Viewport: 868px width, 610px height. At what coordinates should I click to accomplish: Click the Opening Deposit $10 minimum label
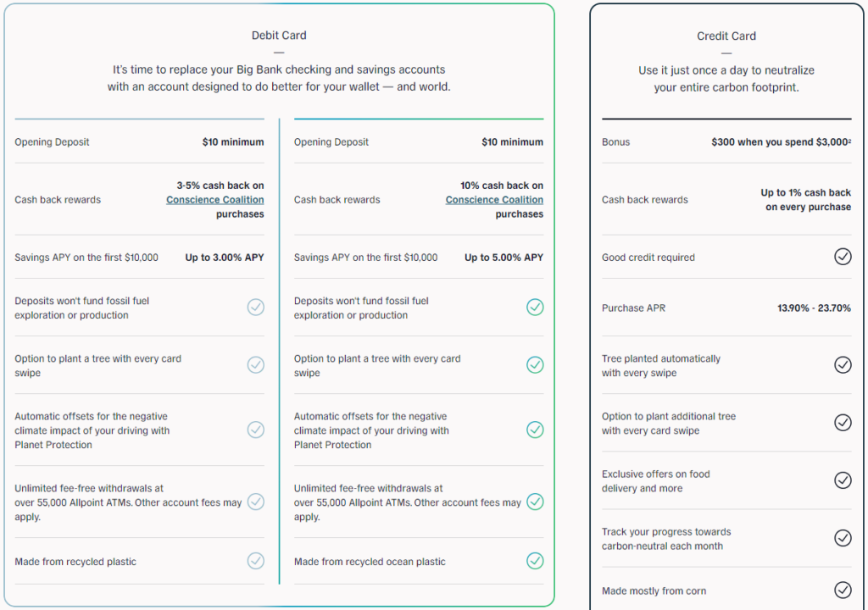click(x=234, y=141)
